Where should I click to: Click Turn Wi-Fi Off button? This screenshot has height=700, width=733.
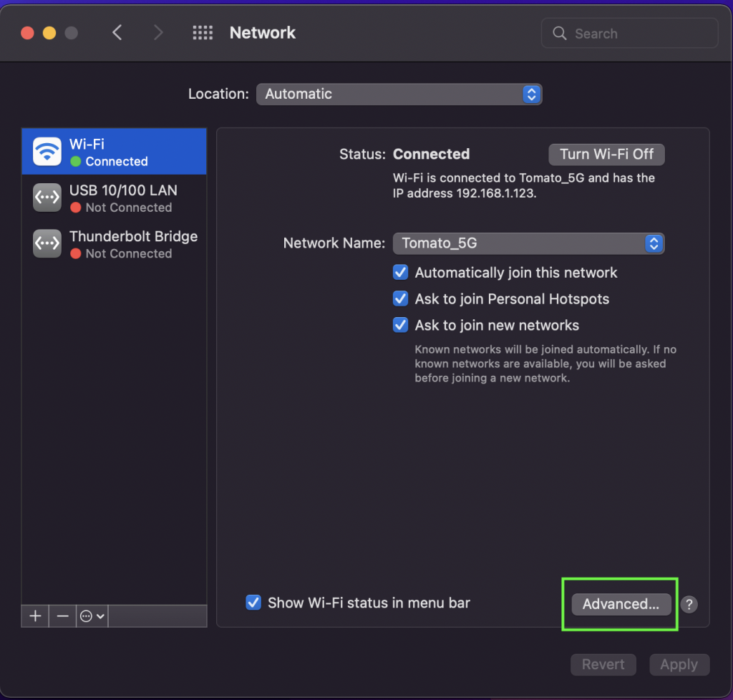tap(606, 155)
